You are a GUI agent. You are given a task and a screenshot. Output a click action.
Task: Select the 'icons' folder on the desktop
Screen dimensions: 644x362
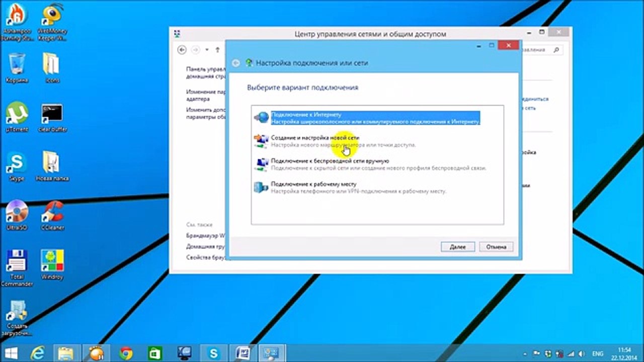click(x=52, y=68)
